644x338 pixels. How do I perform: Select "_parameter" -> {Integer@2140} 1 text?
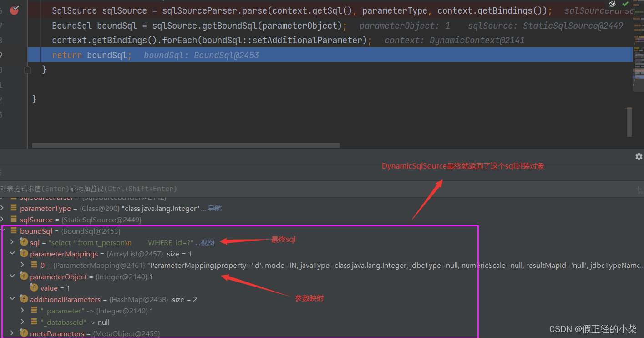pyautogui.click(x=97, y=311)
